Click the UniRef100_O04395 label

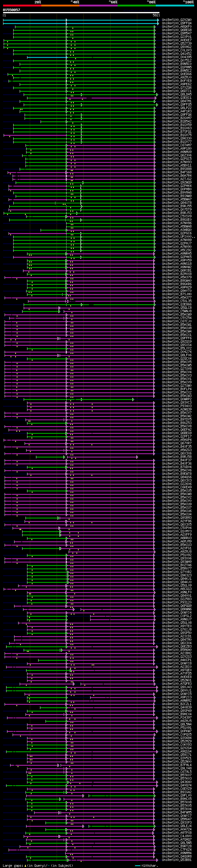[177, 57]
